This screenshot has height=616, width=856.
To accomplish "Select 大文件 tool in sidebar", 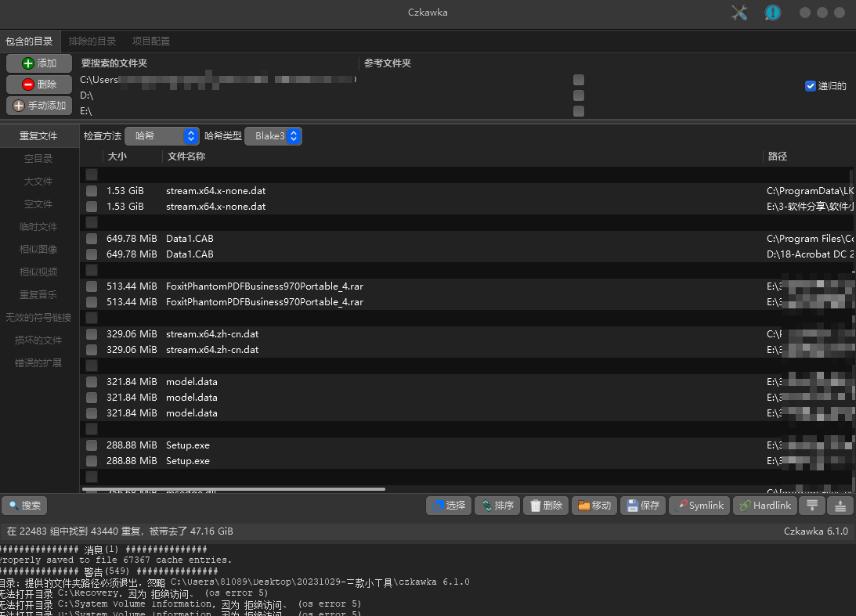I will (x=38, y=181).
